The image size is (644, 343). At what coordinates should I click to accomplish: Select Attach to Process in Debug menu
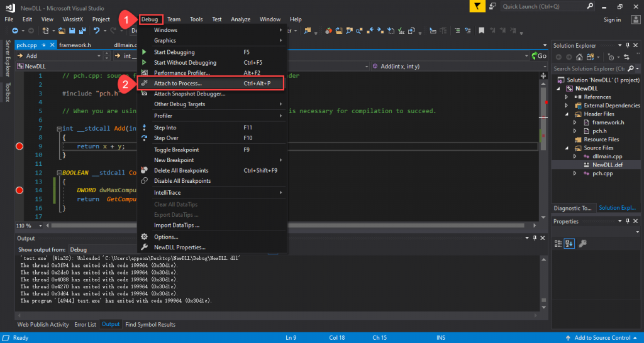coord(177,83)
